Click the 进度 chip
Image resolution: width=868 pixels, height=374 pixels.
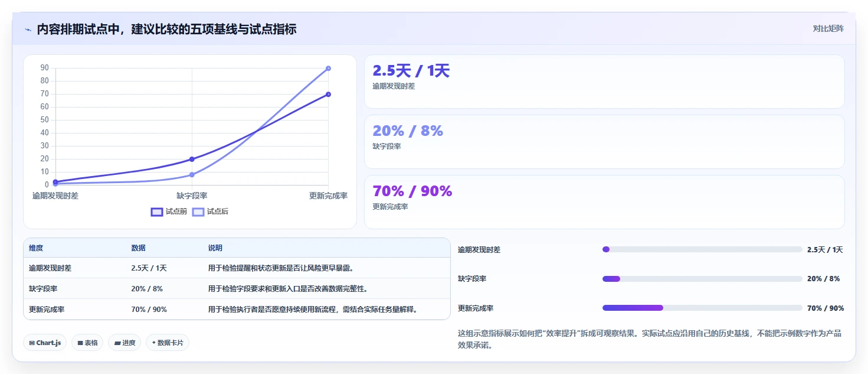(x=125, y=343)
